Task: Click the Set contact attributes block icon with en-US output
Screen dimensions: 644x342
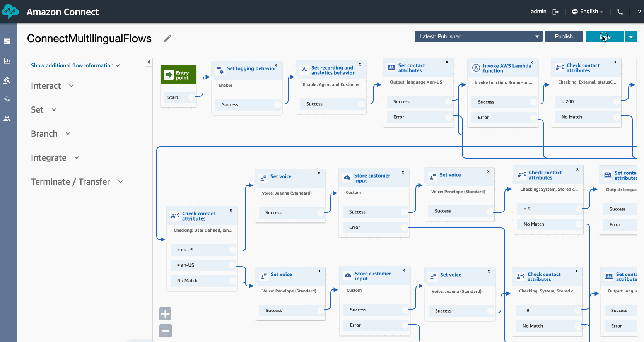Action: (x=391, y=67)
